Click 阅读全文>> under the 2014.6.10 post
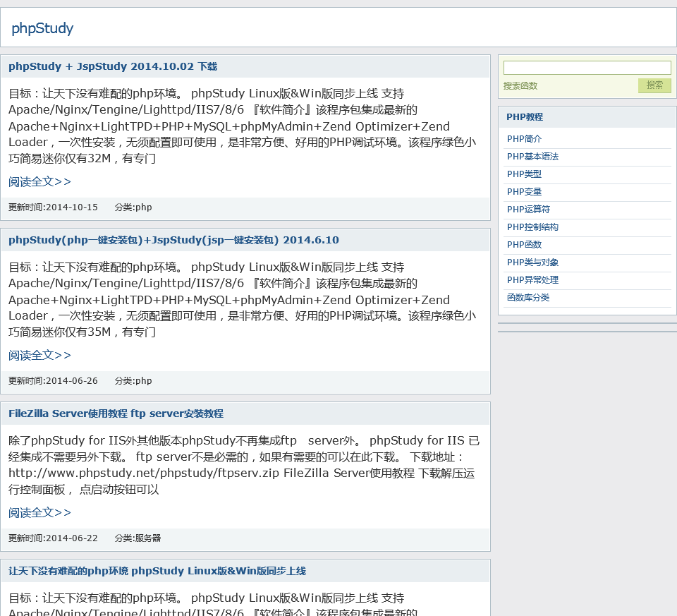Image resolution: width=677 pixels, height=616 pixels. click(x=39, y=356)
